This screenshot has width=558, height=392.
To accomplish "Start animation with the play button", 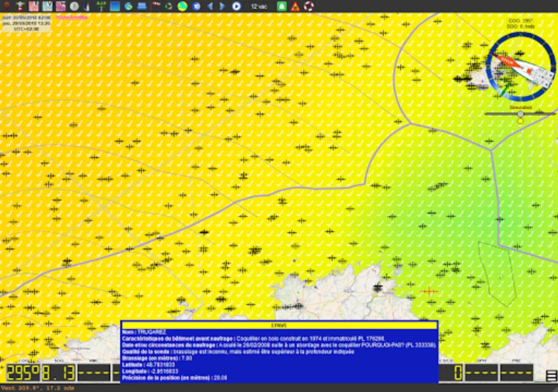I will [236, 6].
